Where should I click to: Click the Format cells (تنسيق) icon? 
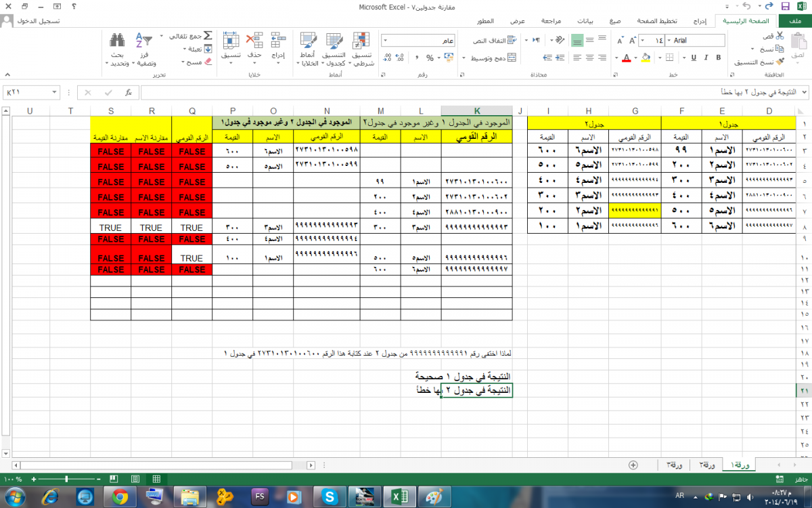231,41
